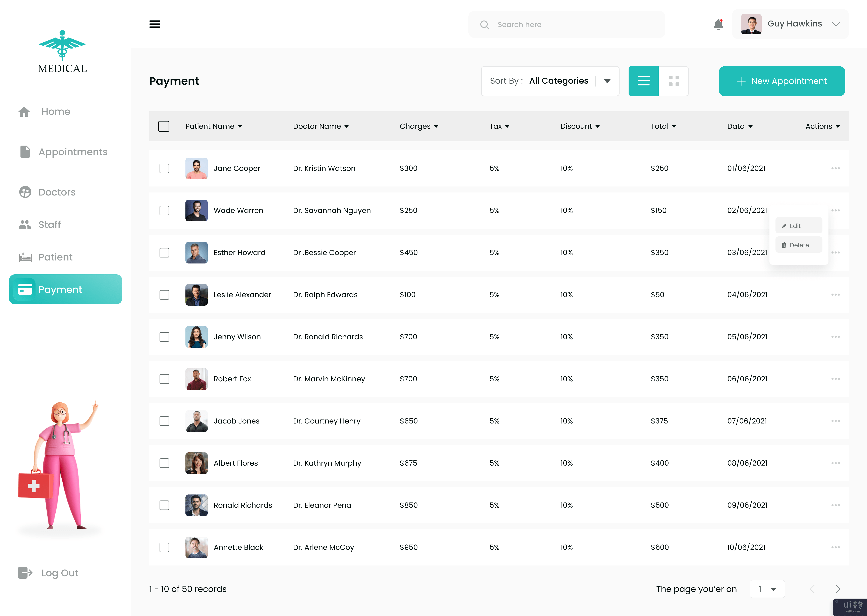Click the notification bell icon
Viewport: 867px width, 616px height.
point(718,24)
